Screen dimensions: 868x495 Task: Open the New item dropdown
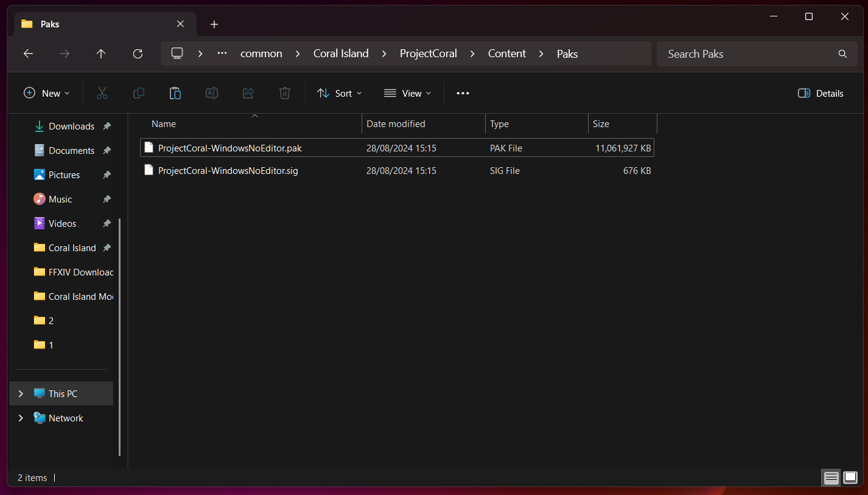(x=47, y=93)
